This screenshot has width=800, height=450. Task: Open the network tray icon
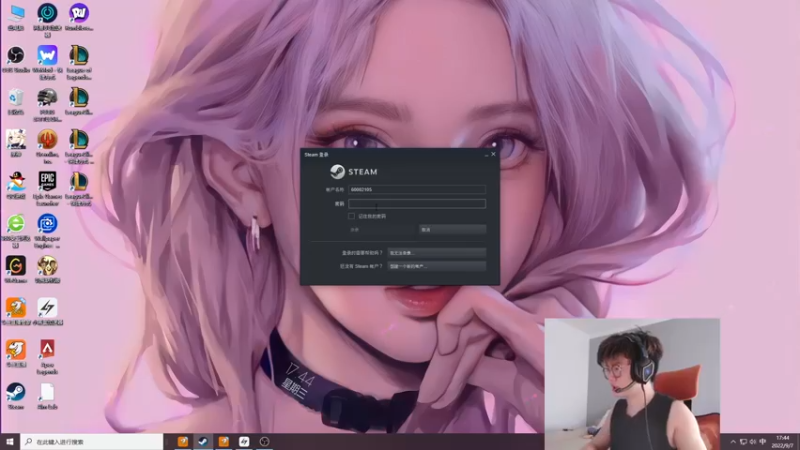click(x=743, y=442)
